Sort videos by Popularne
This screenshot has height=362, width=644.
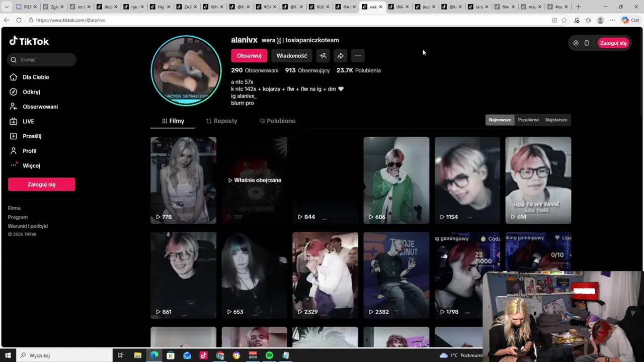tap(528, 120)
